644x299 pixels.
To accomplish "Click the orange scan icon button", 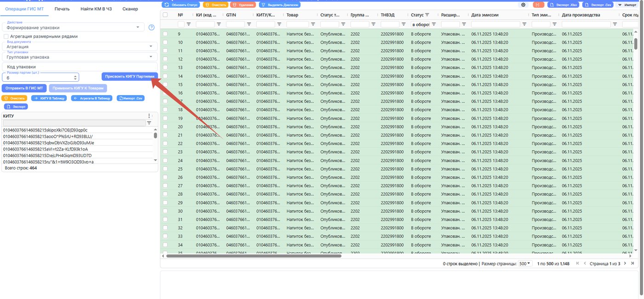I will (538, 5).
